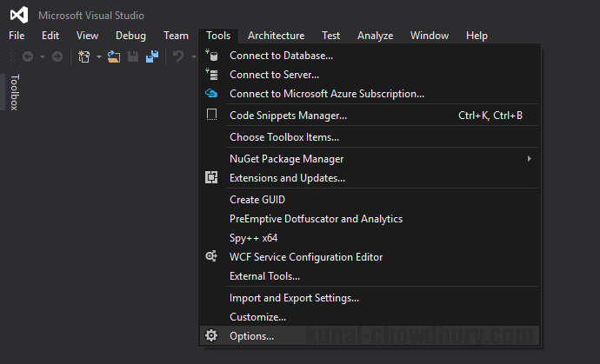This screenshot has width=600, height=364.
Task: Click the Azure cloud subscription icon
Action: 211,94
